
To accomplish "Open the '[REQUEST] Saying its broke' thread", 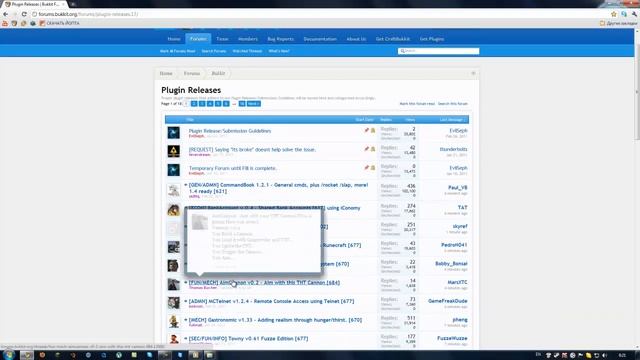I will 252,150.
